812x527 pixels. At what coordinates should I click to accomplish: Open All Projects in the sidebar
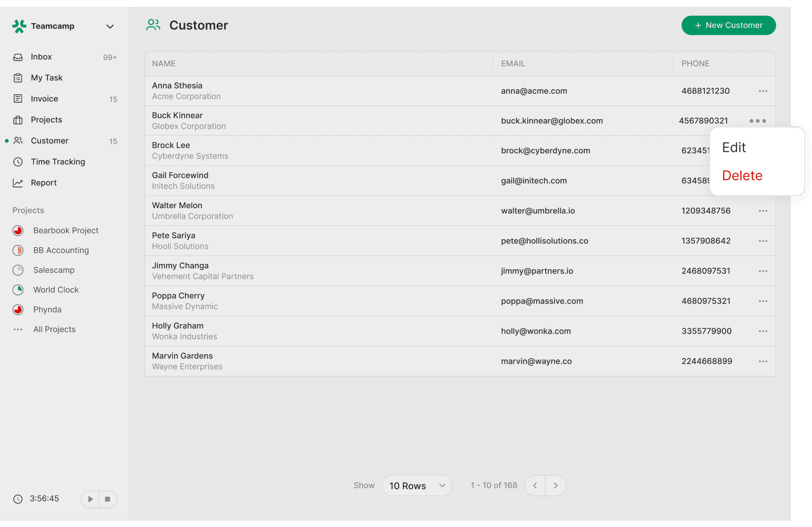54,329
